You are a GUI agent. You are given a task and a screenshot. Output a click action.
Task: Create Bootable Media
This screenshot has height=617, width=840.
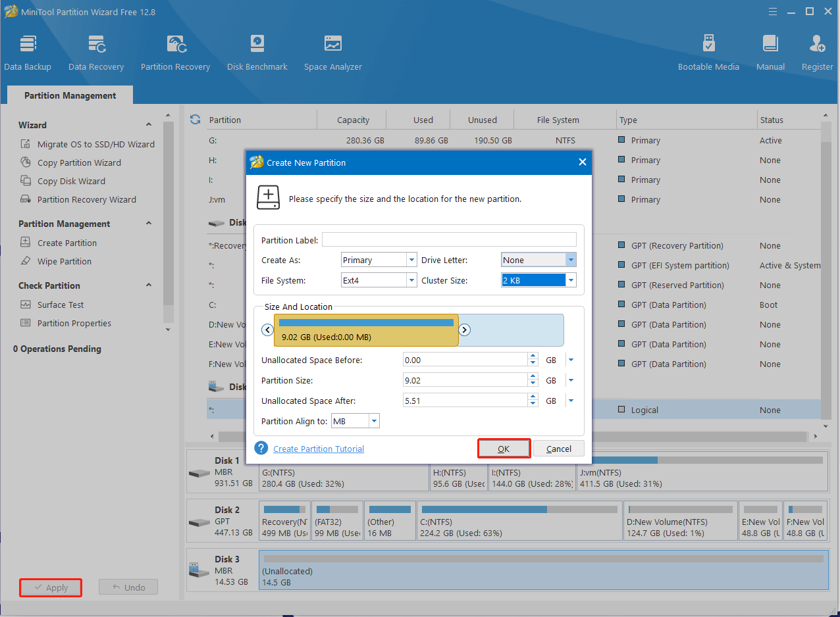(708, 53)
